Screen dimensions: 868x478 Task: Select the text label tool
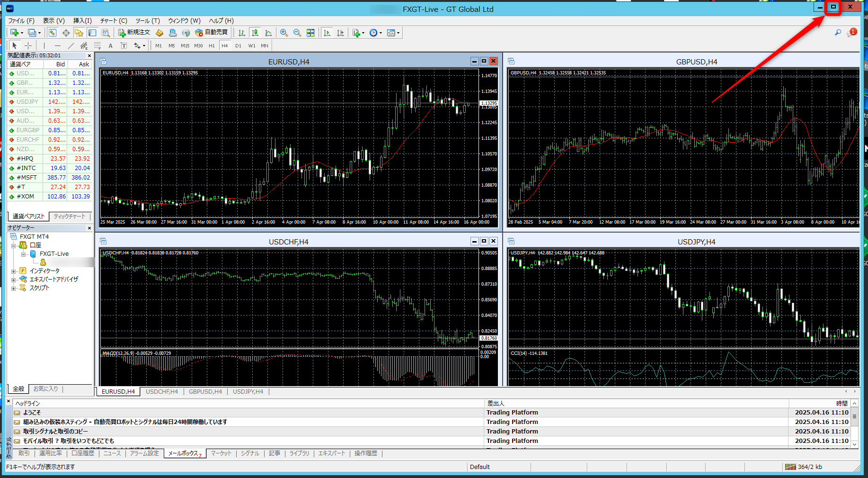124,45
